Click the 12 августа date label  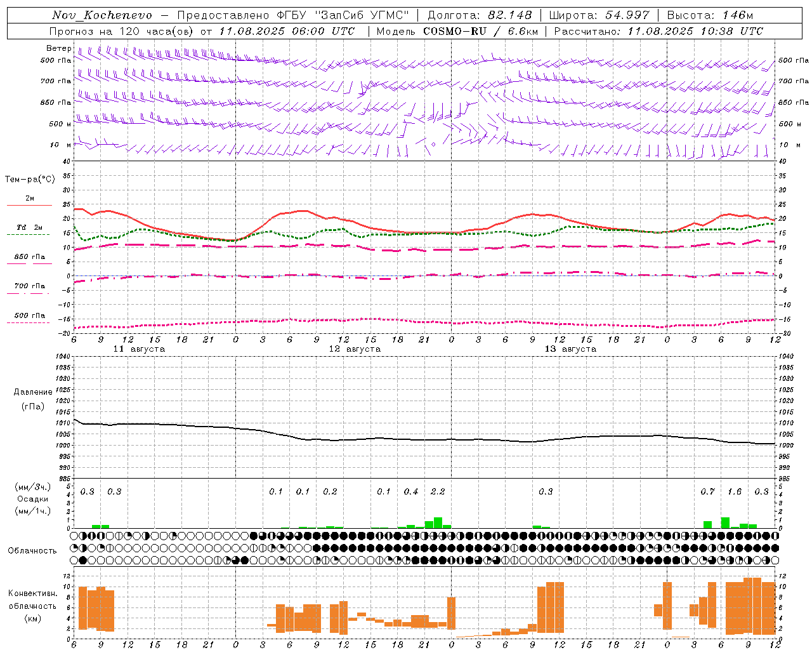355,349
